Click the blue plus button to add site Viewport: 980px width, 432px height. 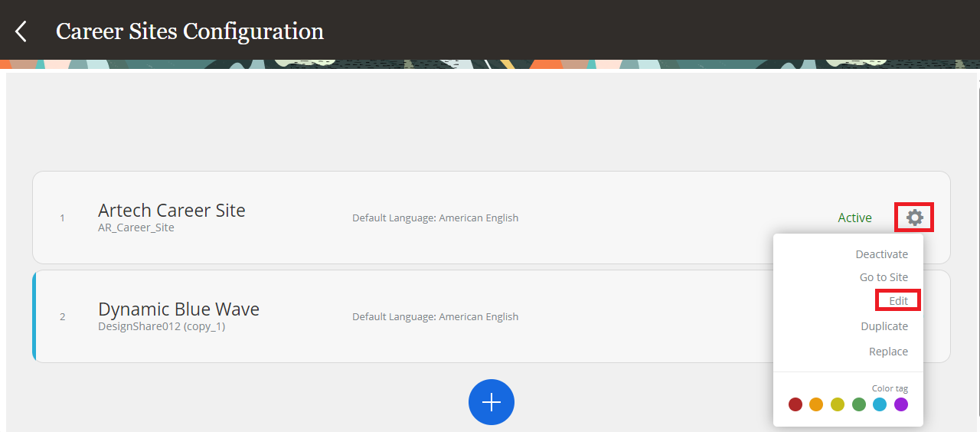coord(491,402)
